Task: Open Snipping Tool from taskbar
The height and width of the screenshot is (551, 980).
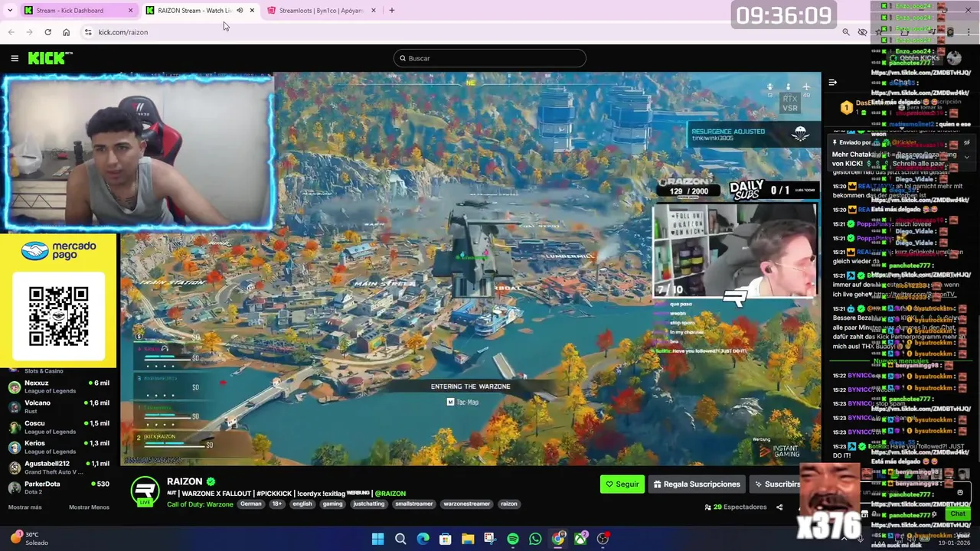Action: pos(490,539)
